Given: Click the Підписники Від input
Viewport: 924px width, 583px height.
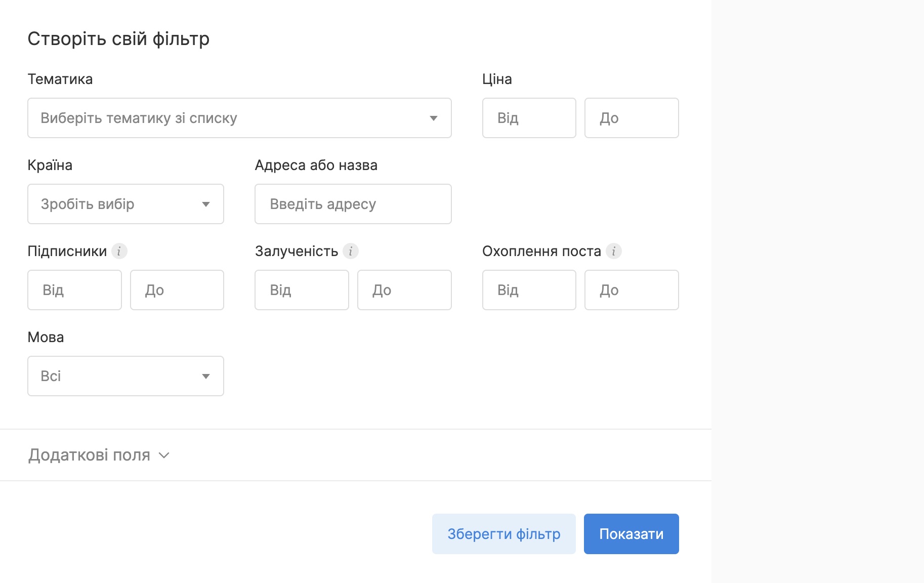Looking at the screenshot, I should [74, 290].
